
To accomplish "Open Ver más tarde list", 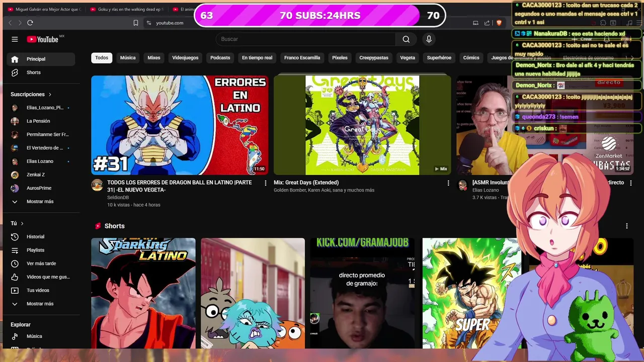I will pyautogui.click(x=41, y=263).
